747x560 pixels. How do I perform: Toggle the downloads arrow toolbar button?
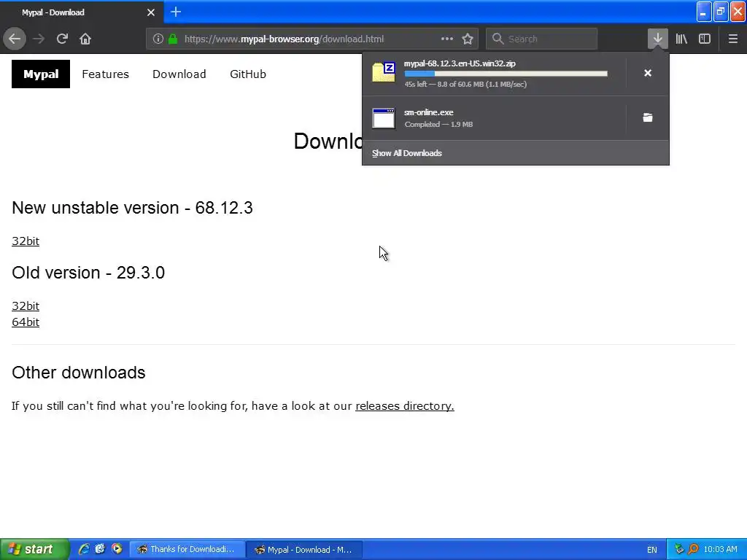click(657, 39)
